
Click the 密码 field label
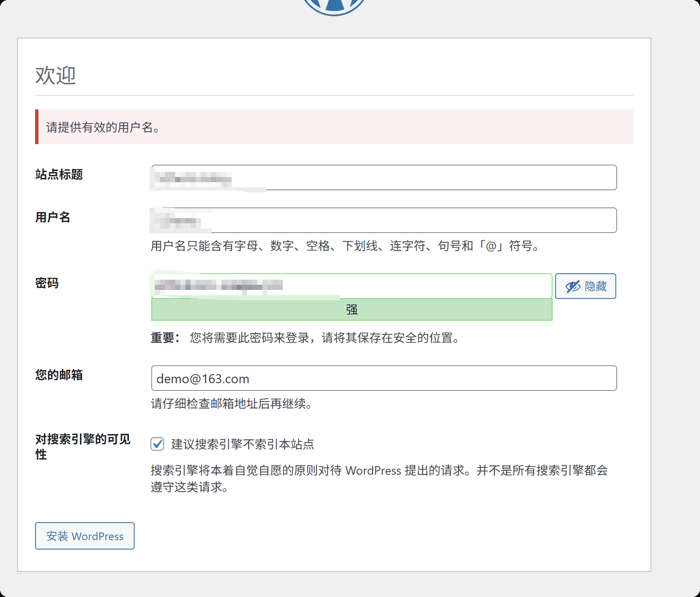pos(47,283)
